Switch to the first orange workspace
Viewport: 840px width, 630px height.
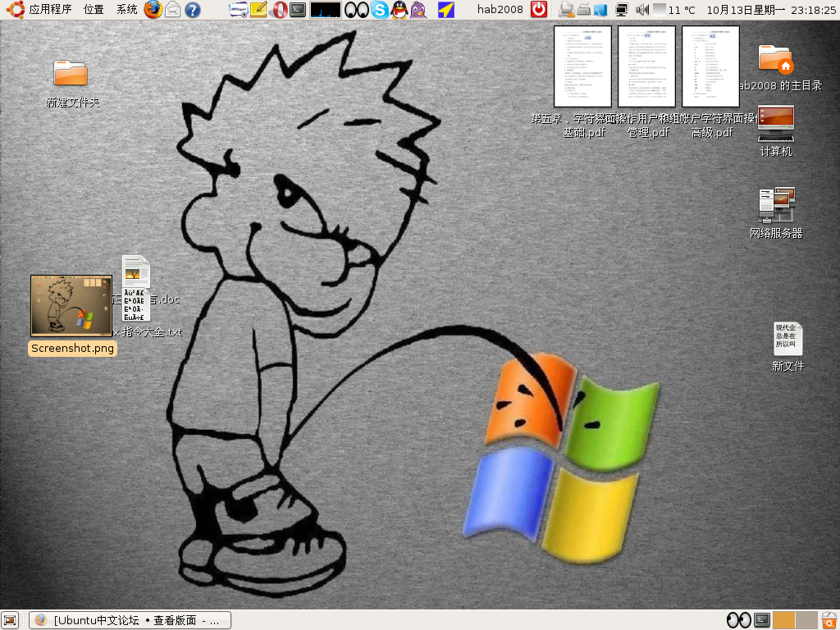coord(783,620)
